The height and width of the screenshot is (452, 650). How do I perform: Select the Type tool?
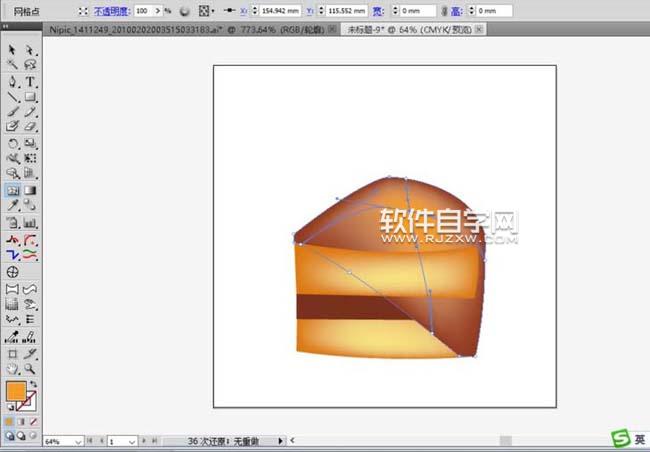coord(30,81)
